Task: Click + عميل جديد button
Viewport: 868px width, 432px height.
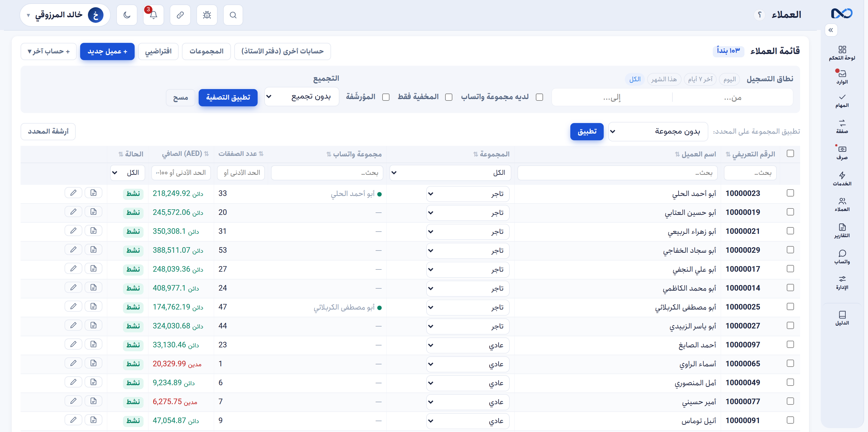Action: tap(107, 51)
